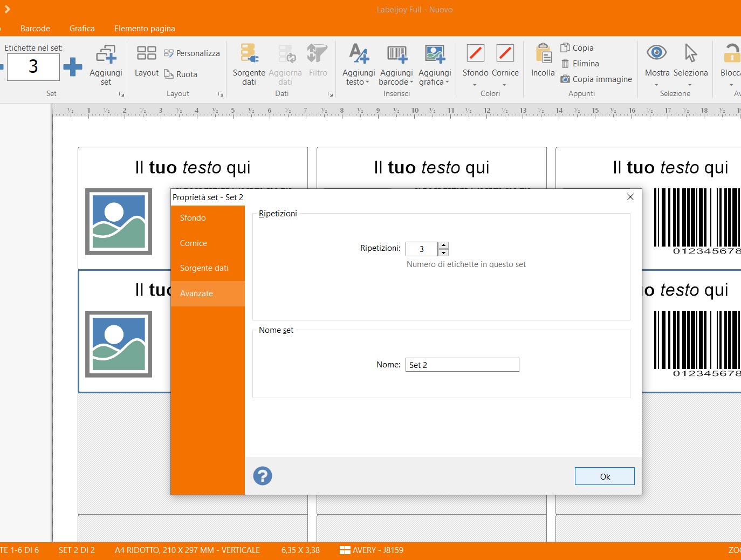Image resolution: width=741 pixels, height=560 pixels.
Task: Click Copia immagine camera icon
Action: [x=565, y=79]
